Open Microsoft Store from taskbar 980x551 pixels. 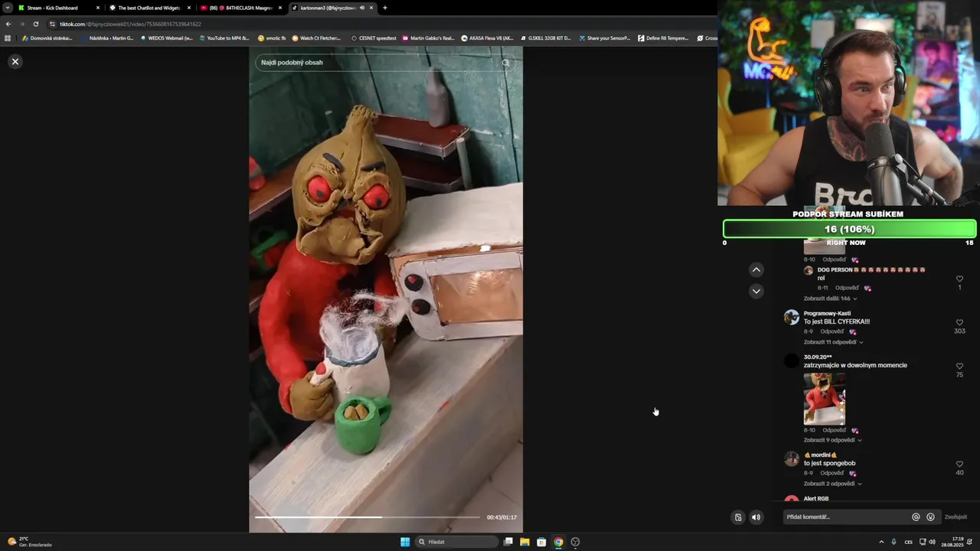coord(541,542)
